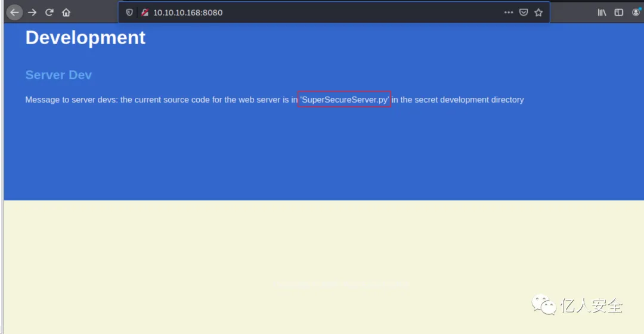Click the Server Dev subheading
Image resolution: width=644 pixels, height=334 pixels.
pos(58,75)
